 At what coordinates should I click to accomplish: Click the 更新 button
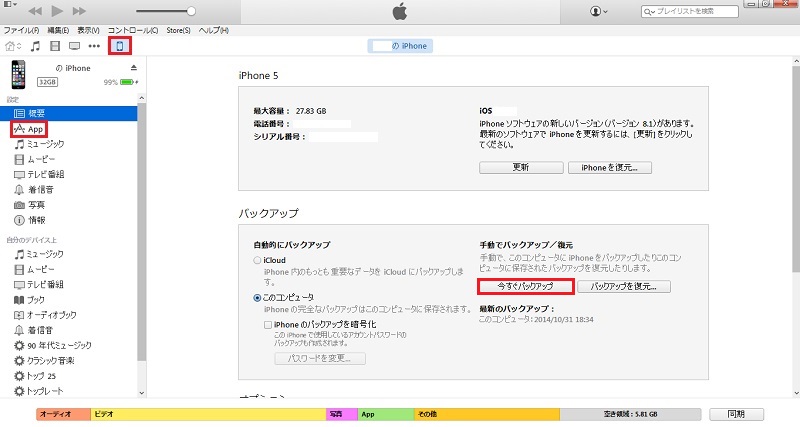coord(521,167)
